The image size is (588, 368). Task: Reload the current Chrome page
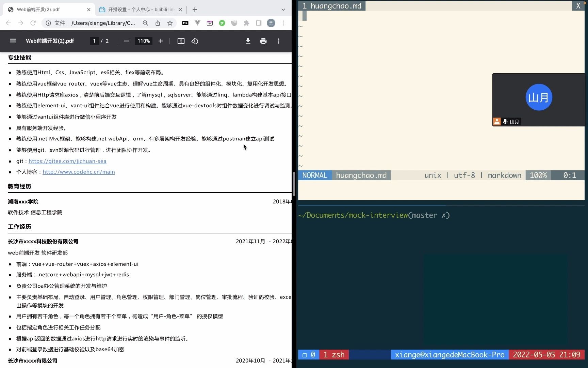pos(33,23)
